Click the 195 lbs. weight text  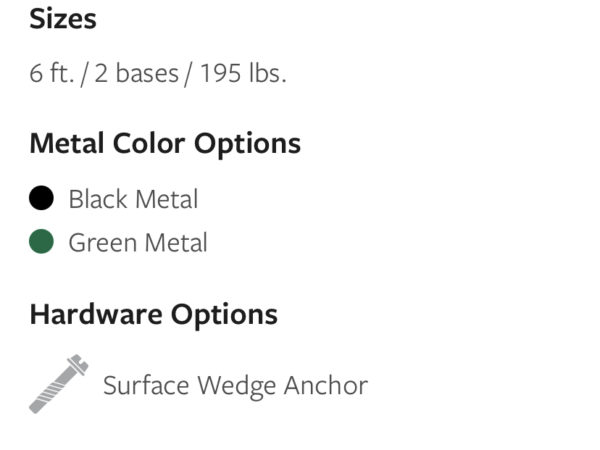point(243,73)
